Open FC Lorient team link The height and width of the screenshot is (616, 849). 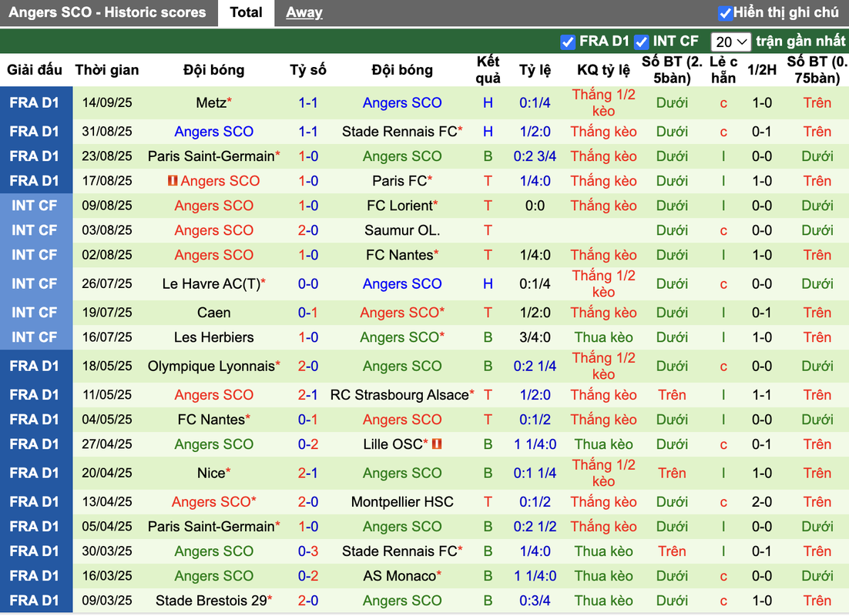[400, 206]
